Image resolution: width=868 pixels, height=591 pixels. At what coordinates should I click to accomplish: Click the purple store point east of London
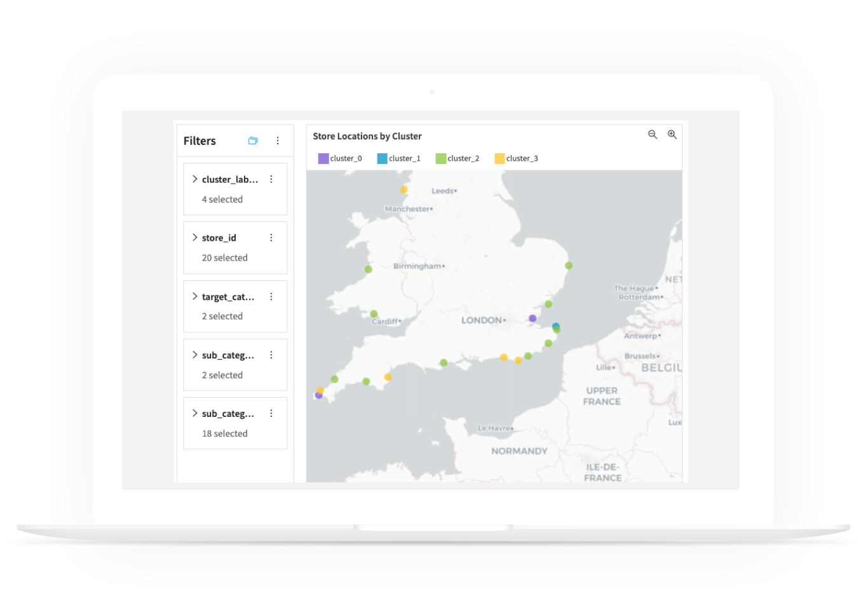(532, 318)
